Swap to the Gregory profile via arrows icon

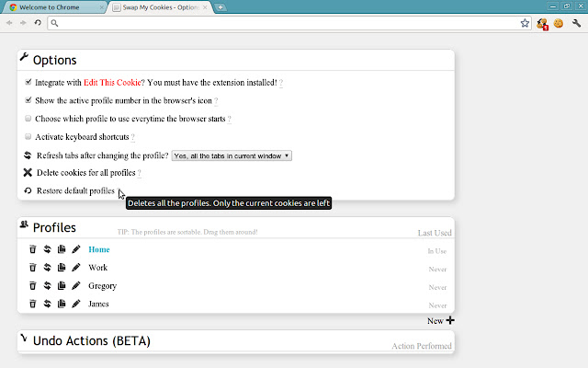[47, 286]
